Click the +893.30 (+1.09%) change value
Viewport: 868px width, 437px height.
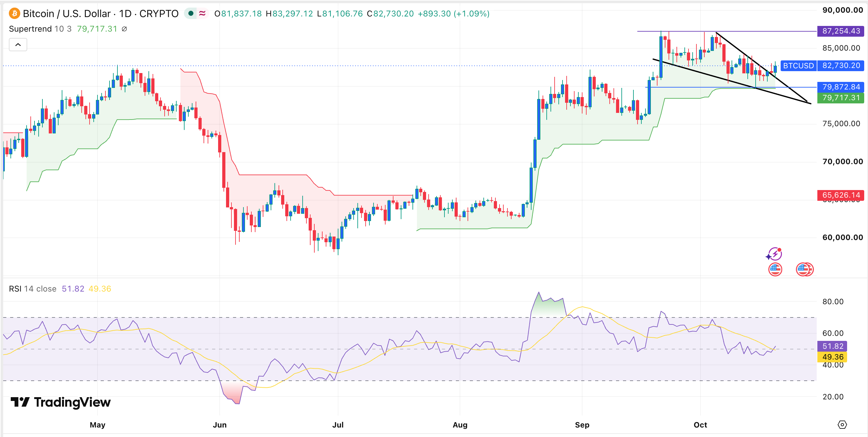pyautogui.click(x=454, y=14)
